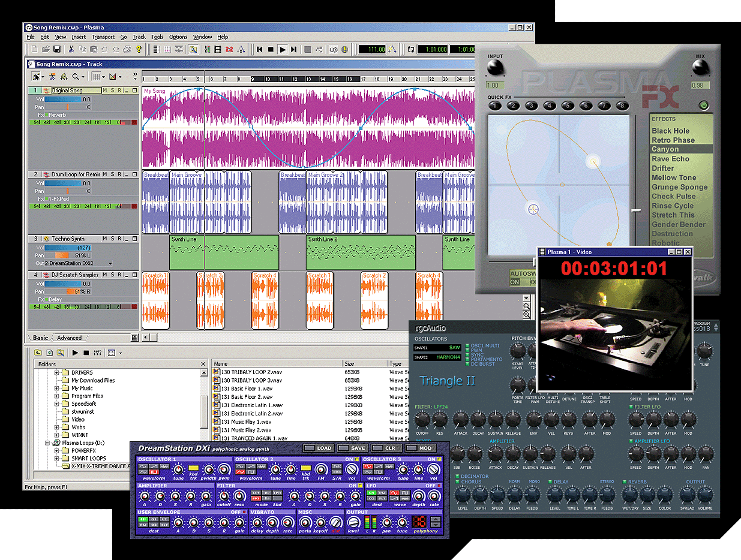Image resolution: width=741 pixels, height=560 pixels.
Task: Skip to end with transport button
Action: [x=294, y=50]
